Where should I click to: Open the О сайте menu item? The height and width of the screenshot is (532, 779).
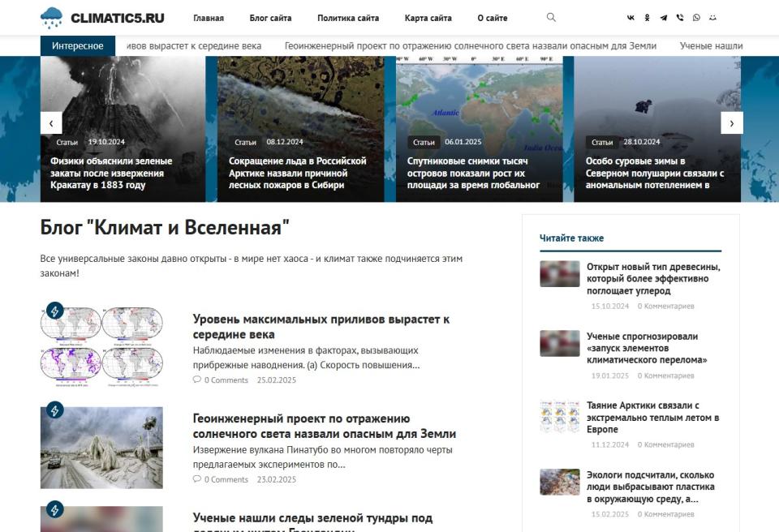coord(493,18)
